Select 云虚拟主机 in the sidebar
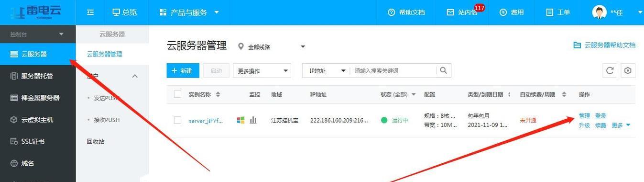This screenshot has width=644, height=182. point(38,120)
